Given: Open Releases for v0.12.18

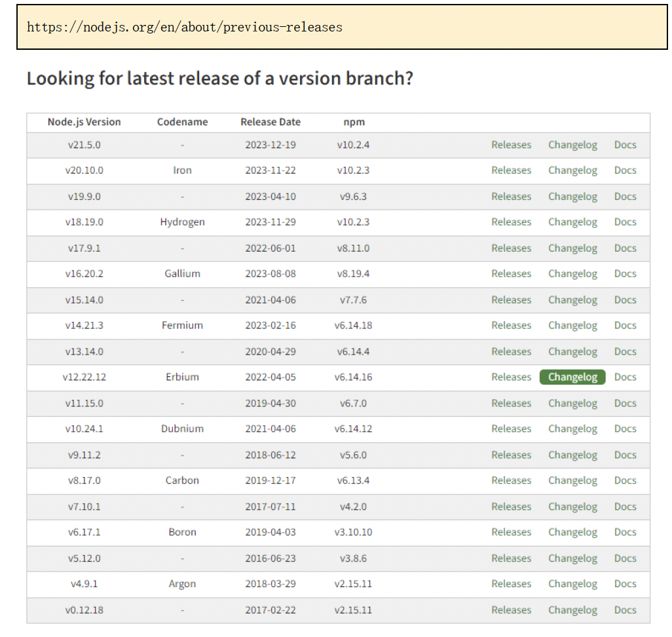Looking at the screenshot, I should 511,610.
